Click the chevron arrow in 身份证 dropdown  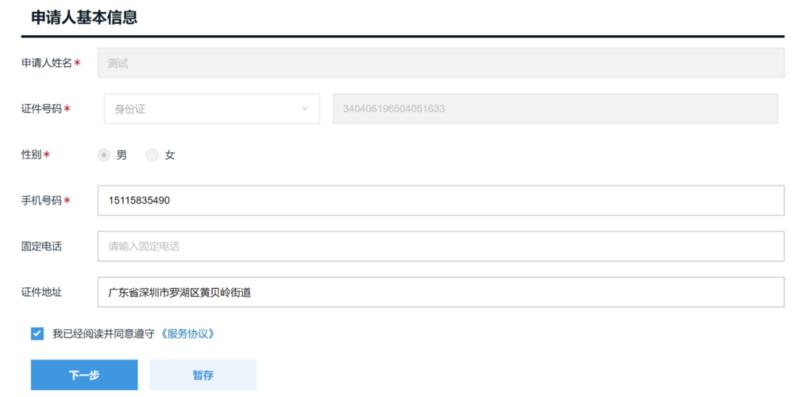[305, 109]
